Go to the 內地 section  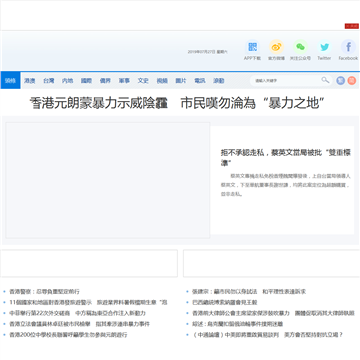point(67,81)
